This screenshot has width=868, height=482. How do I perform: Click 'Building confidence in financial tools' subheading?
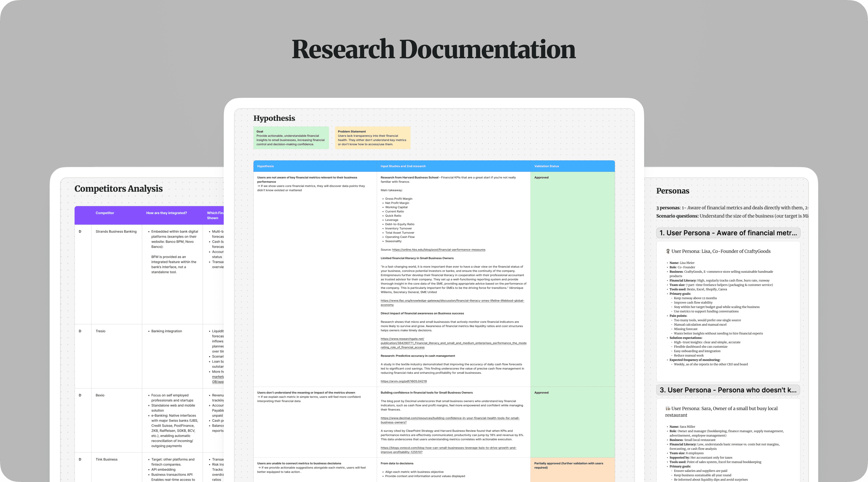(427, 393)
